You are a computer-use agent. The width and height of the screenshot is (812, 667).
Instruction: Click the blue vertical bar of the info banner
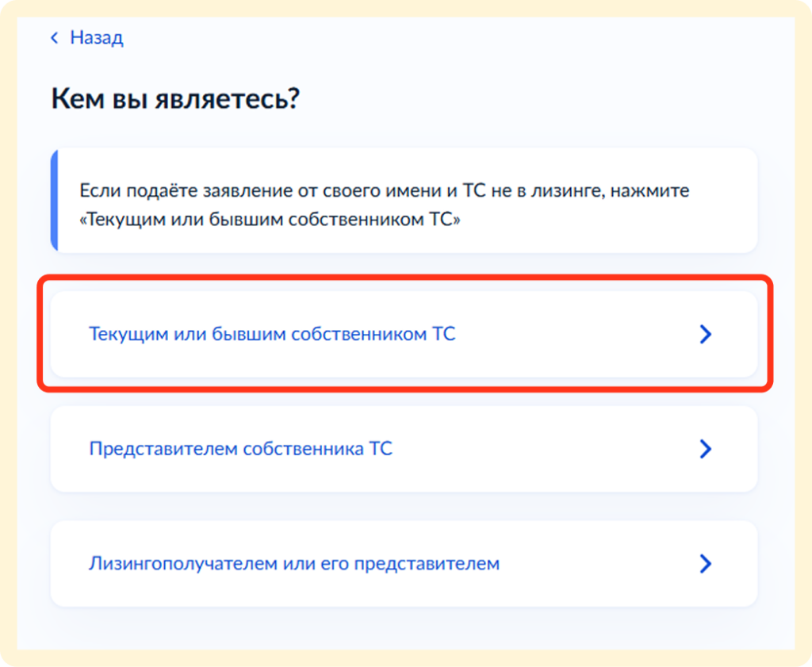[54, 200]
